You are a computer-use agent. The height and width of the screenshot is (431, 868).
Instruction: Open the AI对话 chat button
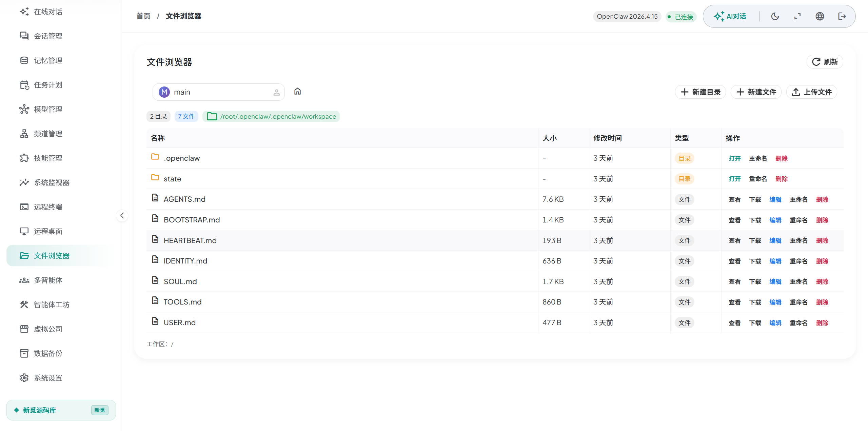click(x=730, y=16)
